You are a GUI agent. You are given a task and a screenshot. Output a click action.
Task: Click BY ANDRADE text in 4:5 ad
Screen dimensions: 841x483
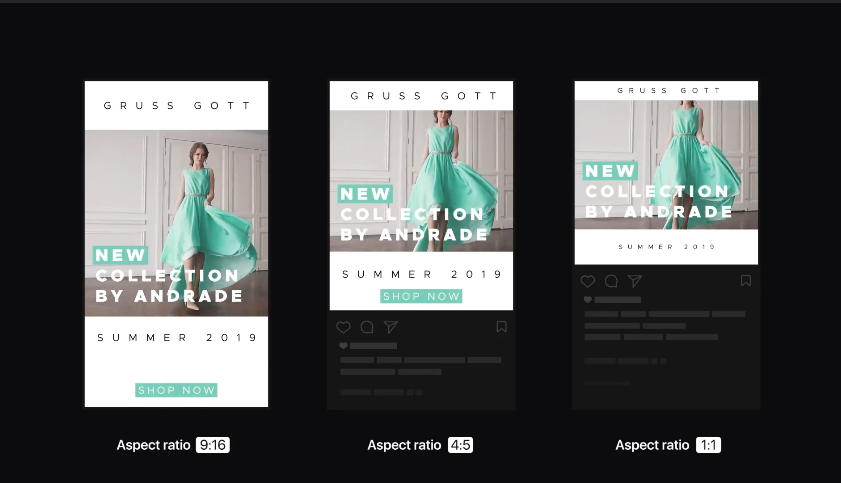(414, 234)
